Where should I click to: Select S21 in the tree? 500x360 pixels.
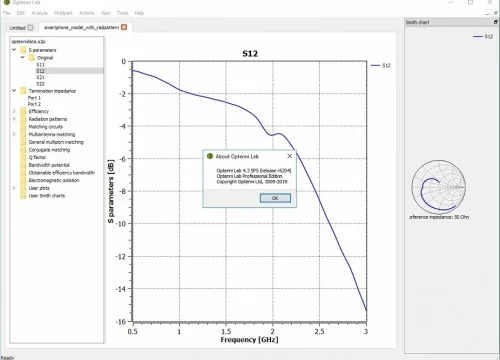coord(40,77)
